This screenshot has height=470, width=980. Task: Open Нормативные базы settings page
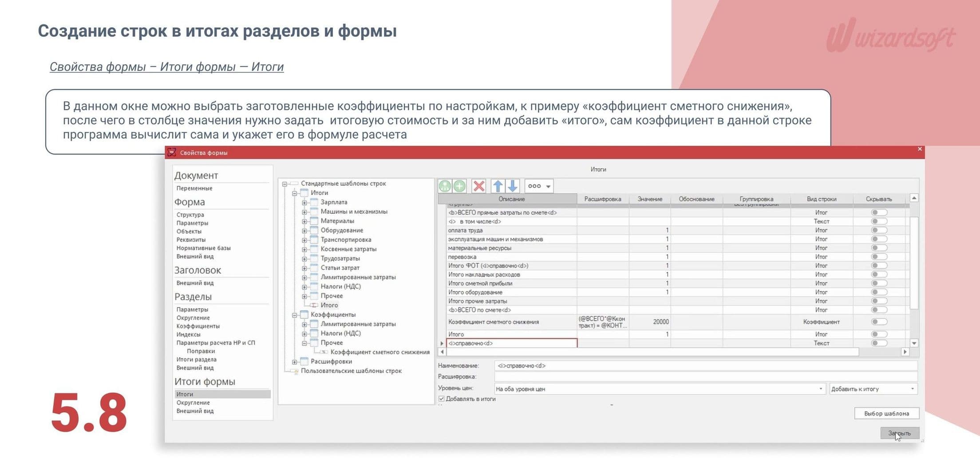point(203,248)
